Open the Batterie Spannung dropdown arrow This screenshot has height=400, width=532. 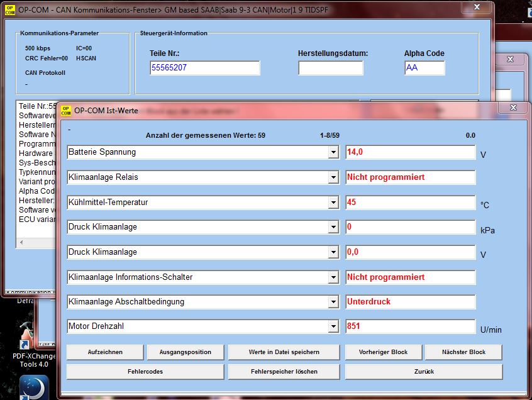pos(333,152)
